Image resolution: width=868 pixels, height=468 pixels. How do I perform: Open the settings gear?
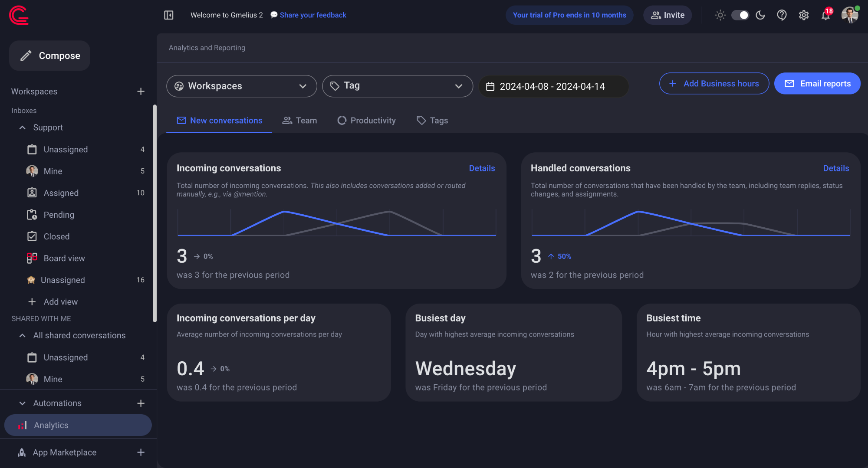(x=803, y=15)
